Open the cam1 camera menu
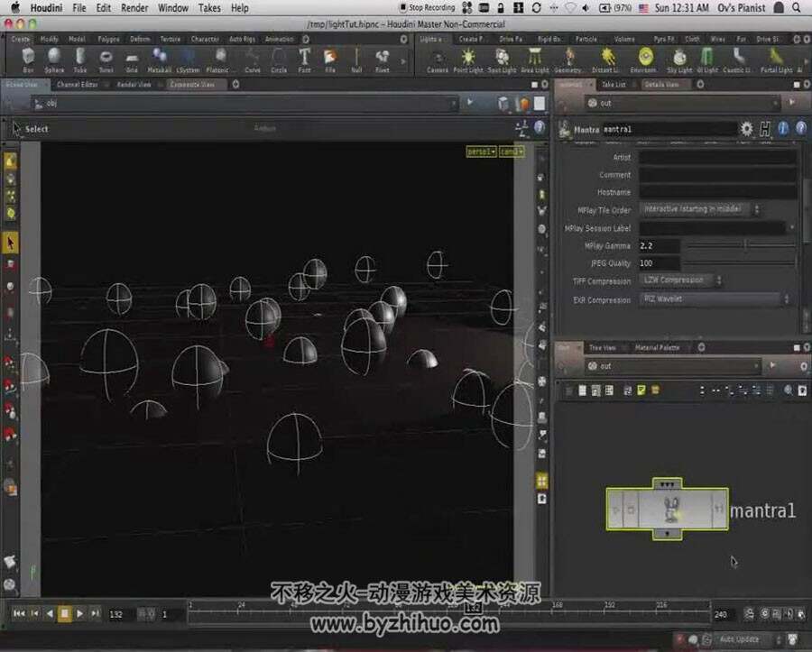Screen dimensions: 812x652 [512, 152]
